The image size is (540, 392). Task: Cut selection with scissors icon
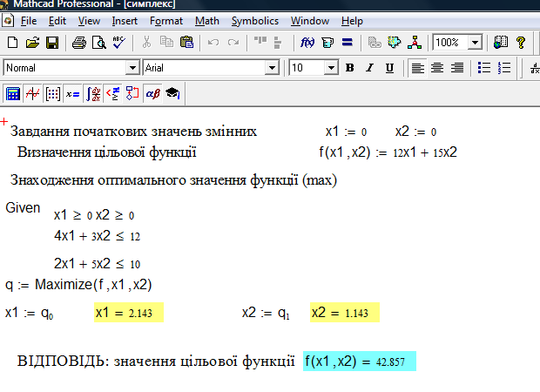pyautogui.click(x=146, y=43)
